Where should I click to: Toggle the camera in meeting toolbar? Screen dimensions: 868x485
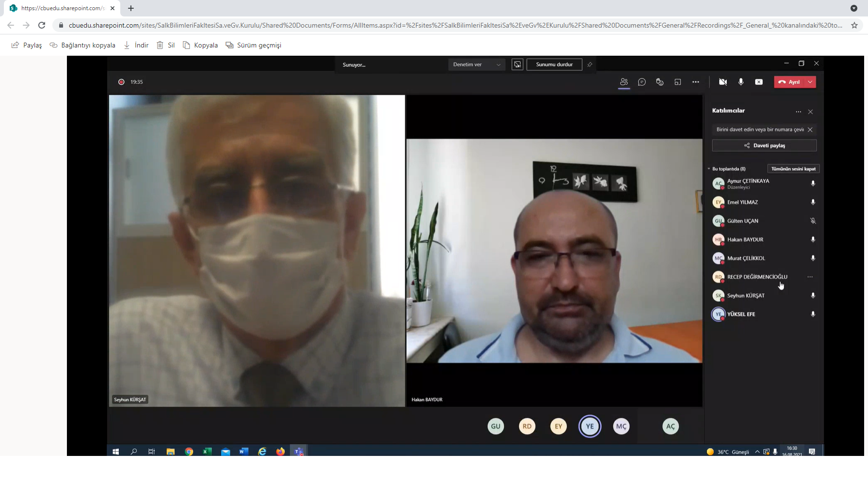click(x=723, y=82)
